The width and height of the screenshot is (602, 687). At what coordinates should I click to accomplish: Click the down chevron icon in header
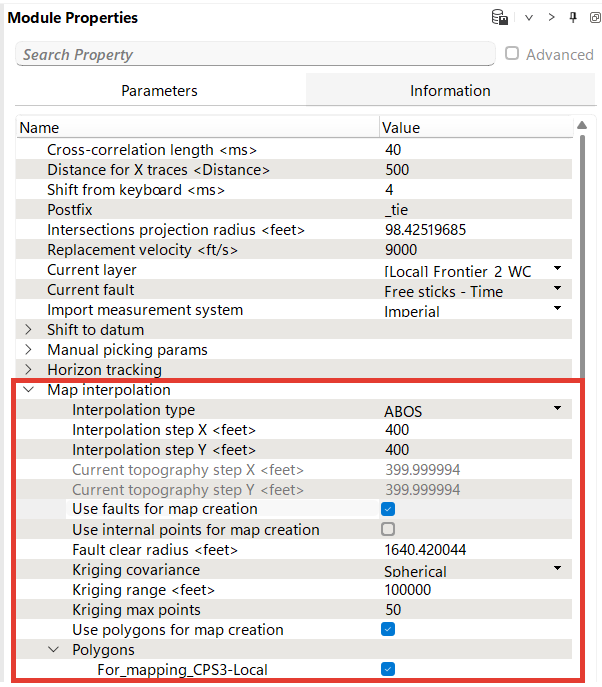[x=529, y=18]
